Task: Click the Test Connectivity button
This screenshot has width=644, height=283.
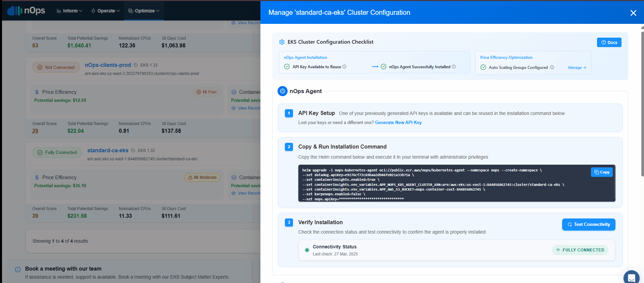Action: (x=589, y=225)
